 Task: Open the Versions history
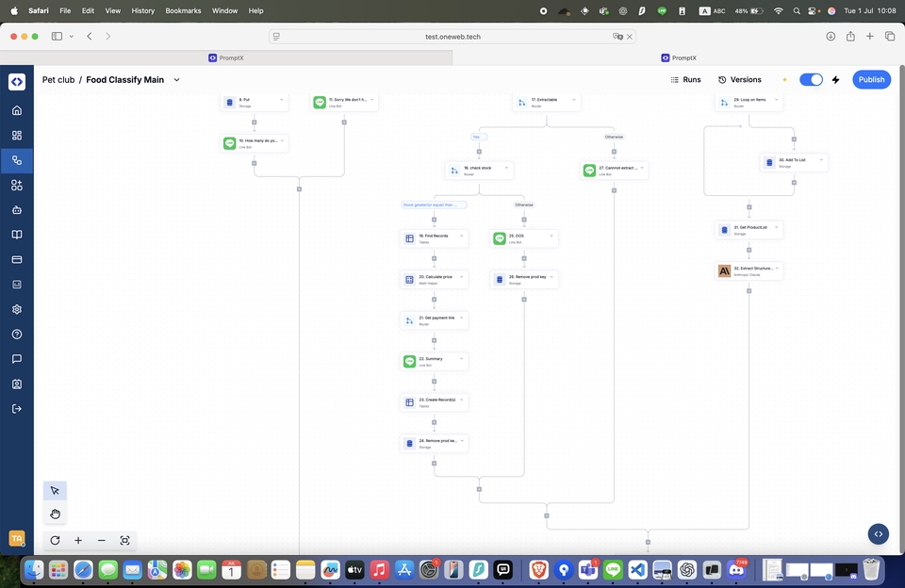pos(740,80)
